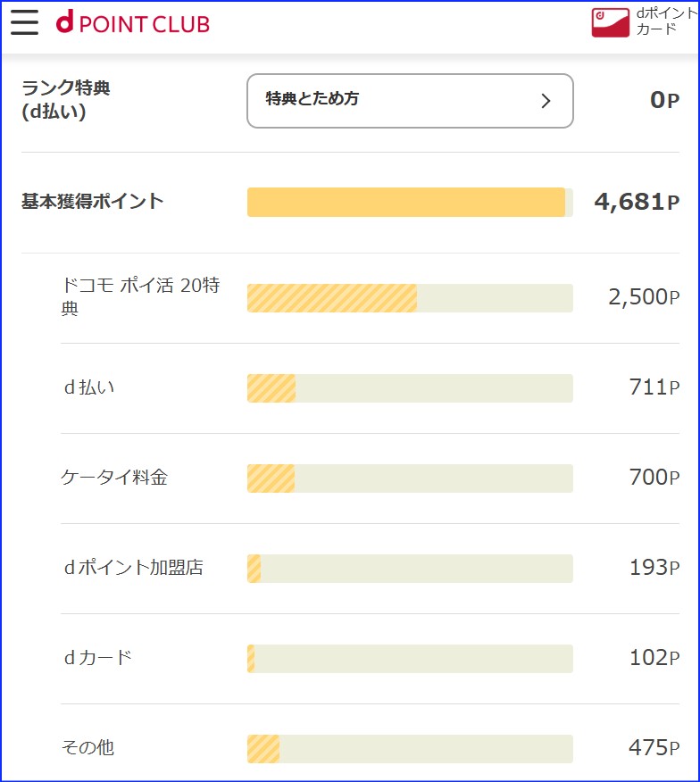The height and width of the screenshot is (782, 700).
Task: Select the ドコモ ポイ活 20特典 row label
Action: point(139,297)
